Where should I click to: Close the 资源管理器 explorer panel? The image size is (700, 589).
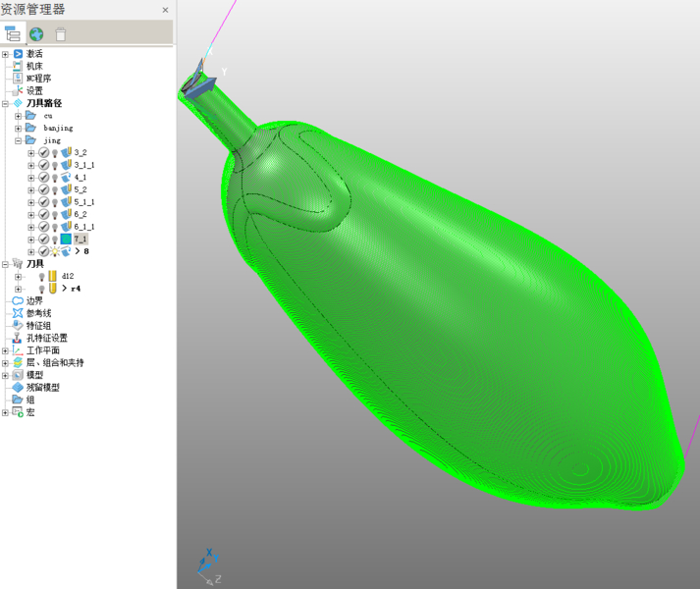pos(165,10)
